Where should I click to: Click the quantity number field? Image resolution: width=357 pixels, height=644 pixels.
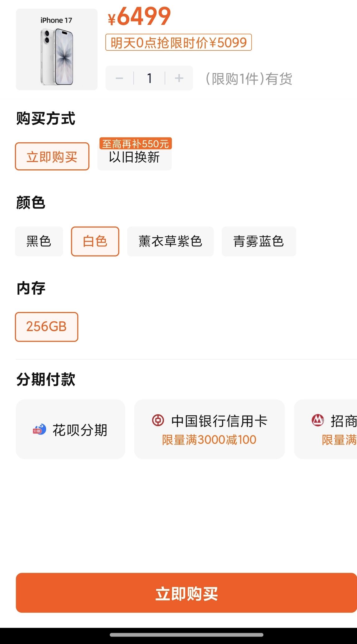(149, 78)
